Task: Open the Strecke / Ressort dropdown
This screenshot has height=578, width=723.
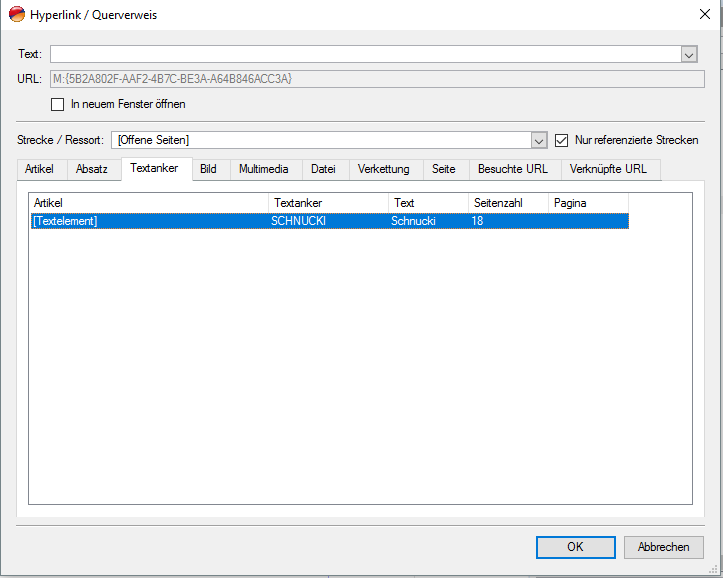Action: coord(539,140)
